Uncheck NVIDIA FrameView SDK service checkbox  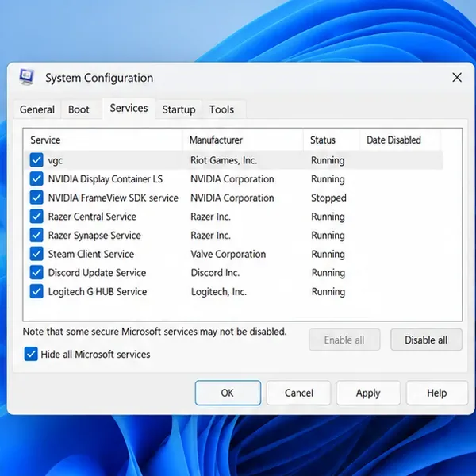pyautogui.click(x=36, y=198)
